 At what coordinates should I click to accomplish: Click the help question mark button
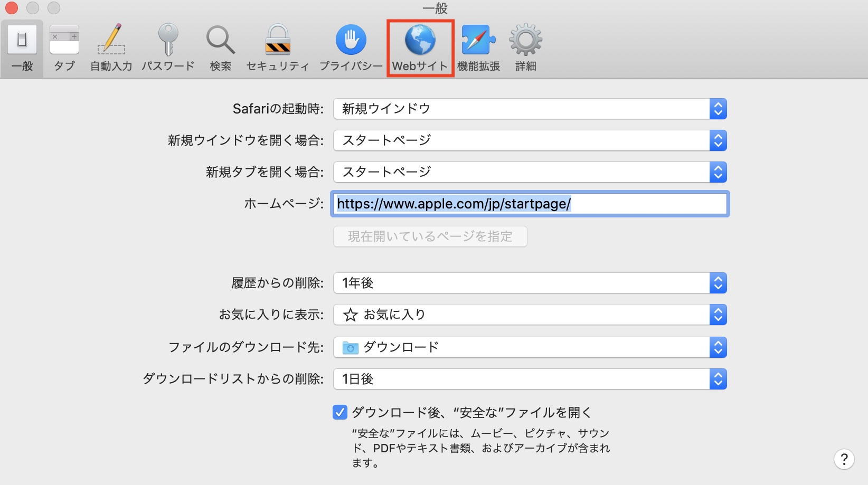(x=844, y=459)
